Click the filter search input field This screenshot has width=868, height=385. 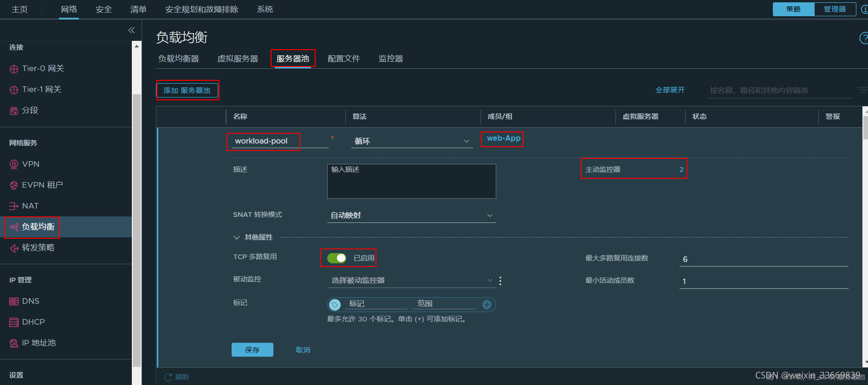(x=779, y=91)
